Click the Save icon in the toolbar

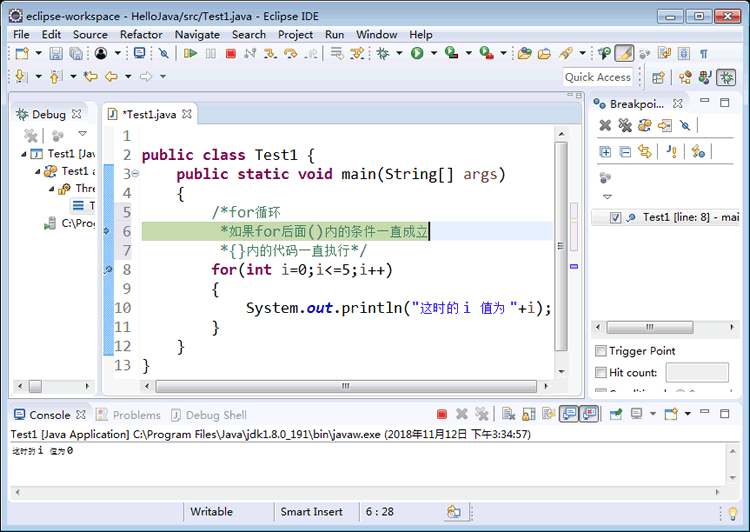(55, 53)
